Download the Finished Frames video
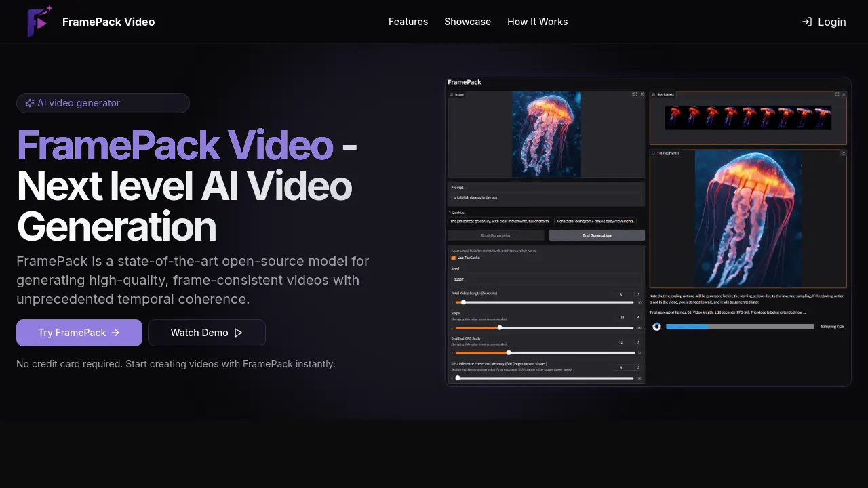Viewport: 868px width, 488px height. pos(844,152)
